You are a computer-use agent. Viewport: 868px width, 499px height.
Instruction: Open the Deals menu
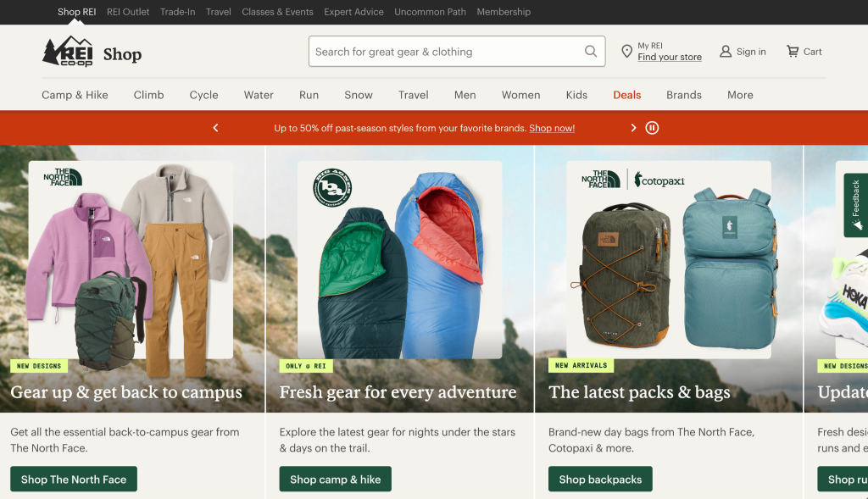tap(626, 95)
